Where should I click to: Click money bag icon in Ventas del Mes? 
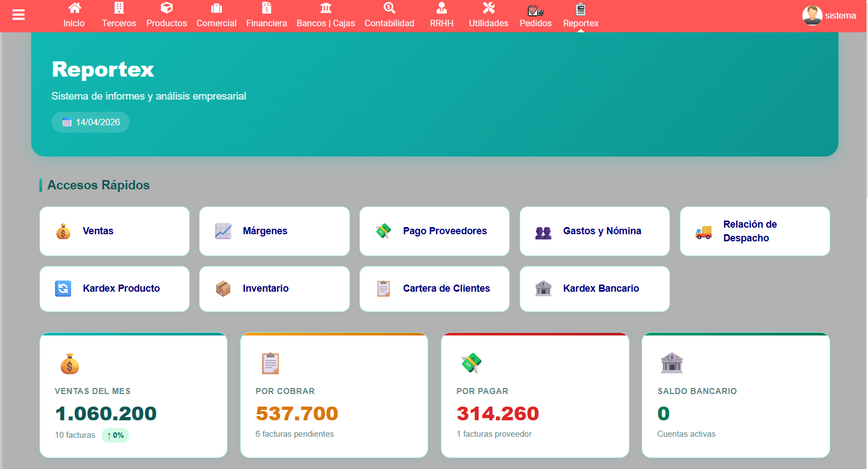[69, 363]
